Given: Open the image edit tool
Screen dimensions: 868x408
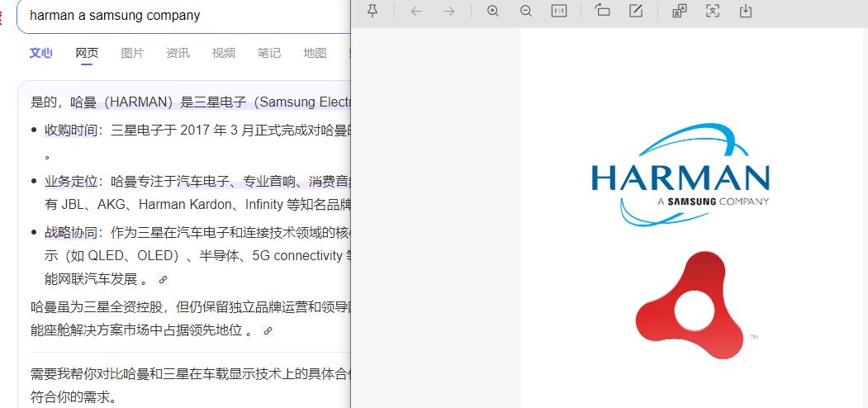Looking at the screenshot, I should (636, 11).
